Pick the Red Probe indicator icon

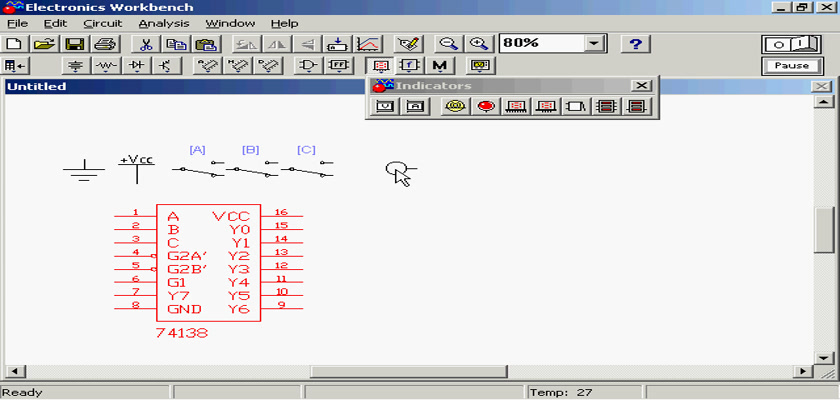tap(486, 106)
